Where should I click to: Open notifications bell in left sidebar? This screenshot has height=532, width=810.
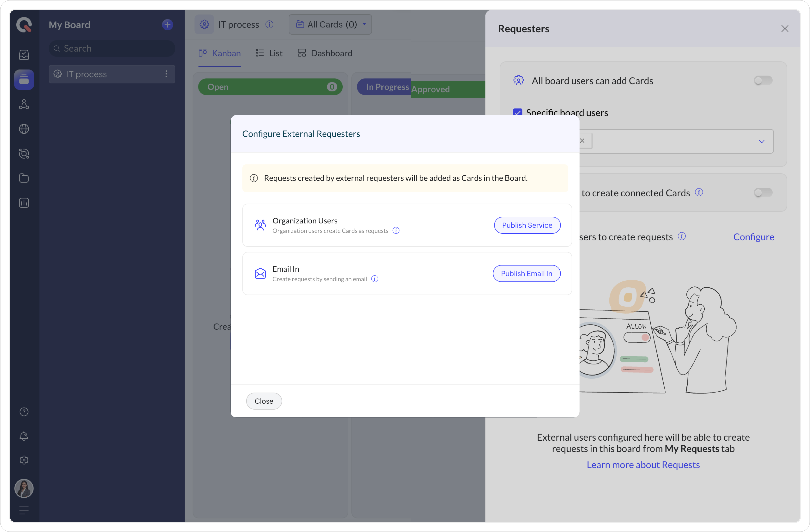(x=24, y=436)
